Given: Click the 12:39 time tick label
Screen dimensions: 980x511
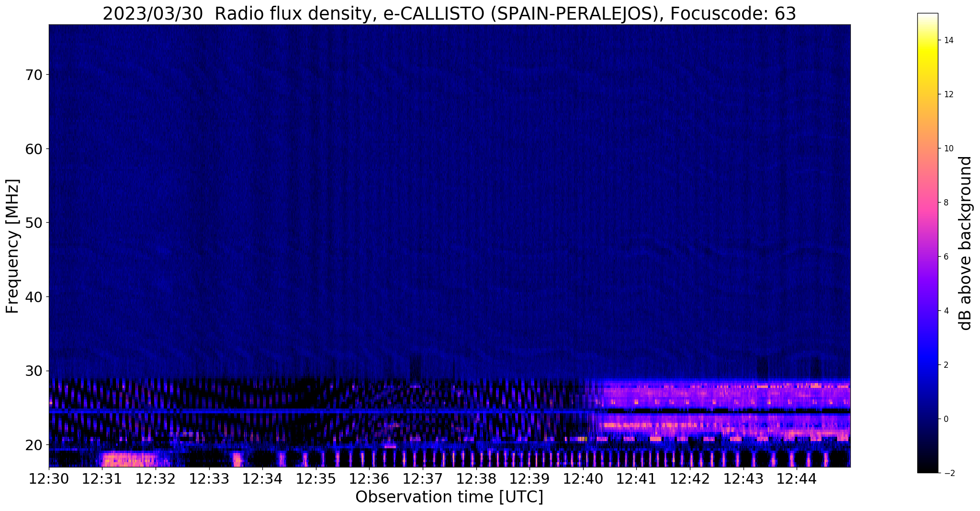Looking at the screenshot, I should pos(529,478).
